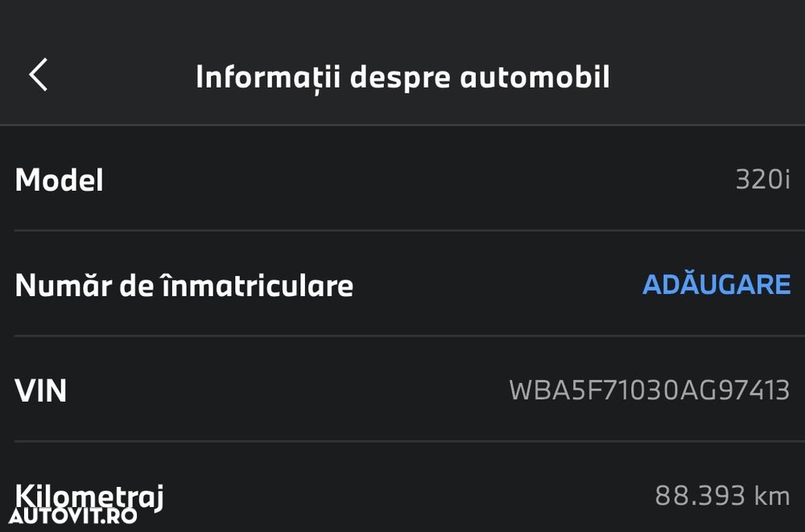Go back using the left chevron arrow

(39, 75)
